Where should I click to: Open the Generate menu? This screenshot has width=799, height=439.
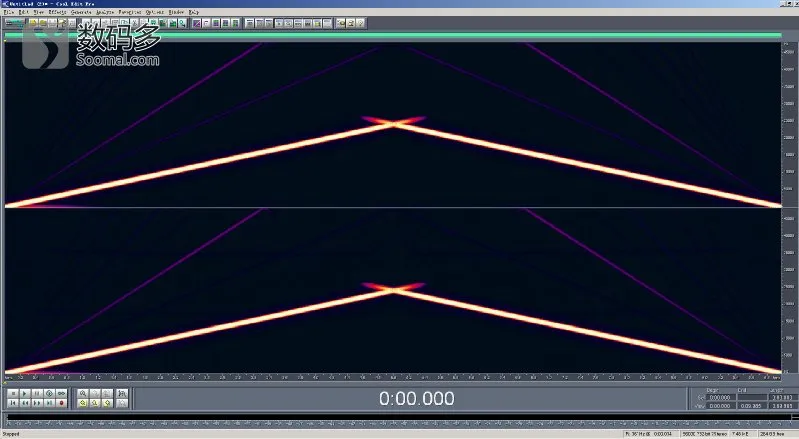click(x=81, y=12)
